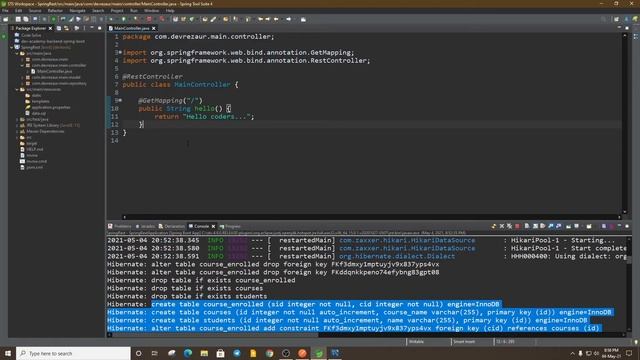Viewport: 640px width, 360px height.
Task: Close the Console tab
Action: coord(213,226)
